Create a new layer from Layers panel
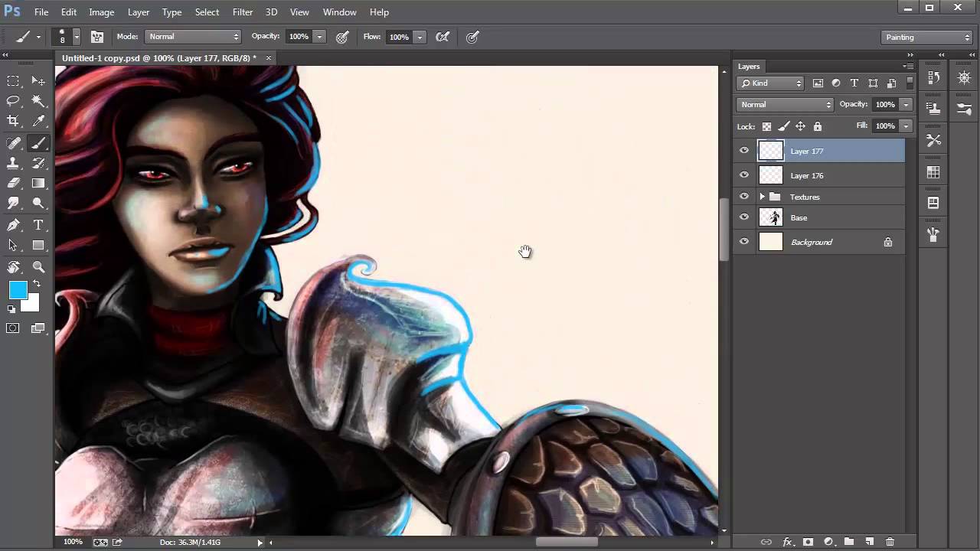 869,542
